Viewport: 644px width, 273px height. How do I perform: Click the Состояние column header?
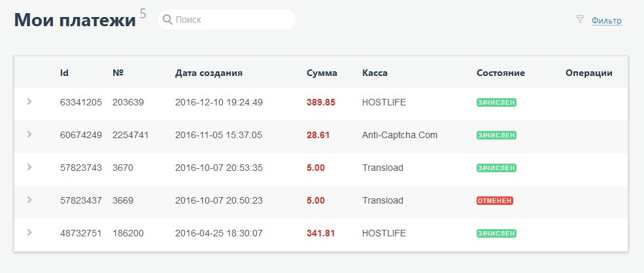501,73
